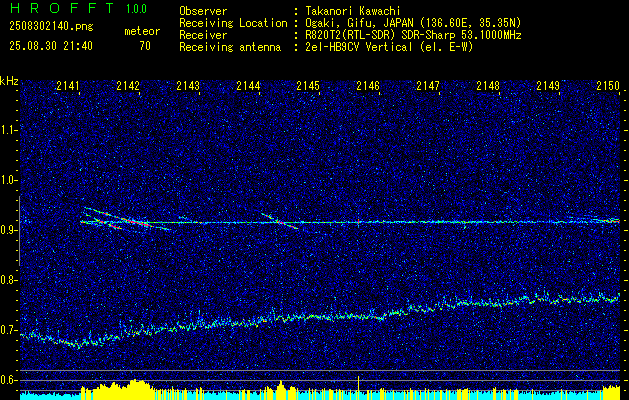This screenshot has height=400, width=629.
Task: Click the 2144 time marker
Action: coord(248,86)
